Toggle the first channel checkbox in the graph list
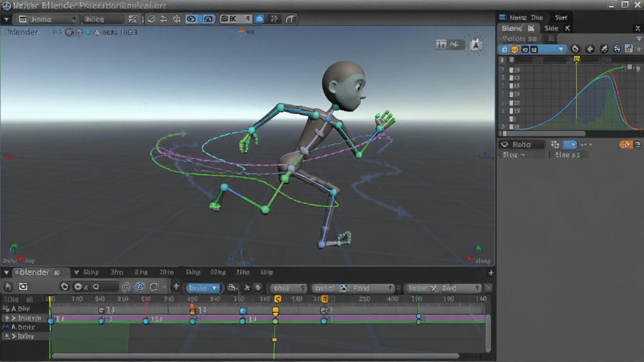This screenshot has width=644, height=362. pyautogui.click(x=511, y=70)
